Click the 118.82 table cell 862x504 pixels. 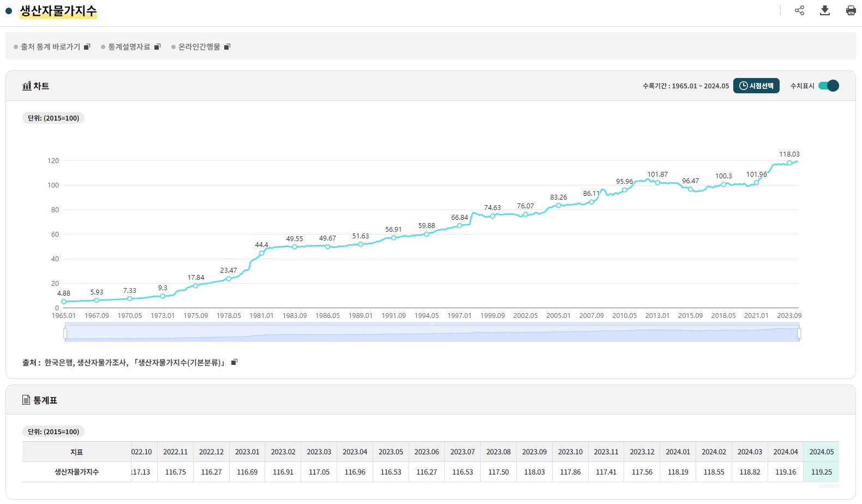tap(750, 472)
